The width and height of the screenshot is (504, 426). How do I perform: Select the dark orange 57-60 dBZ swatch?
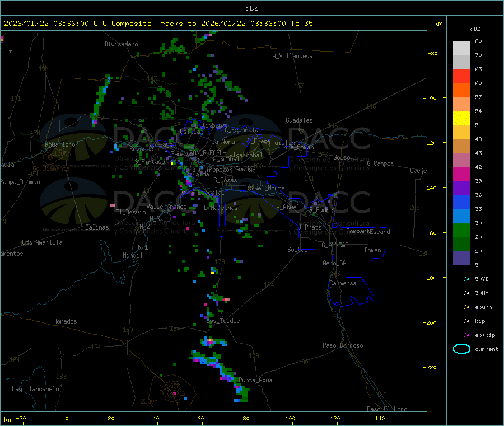tap(461, 90)
